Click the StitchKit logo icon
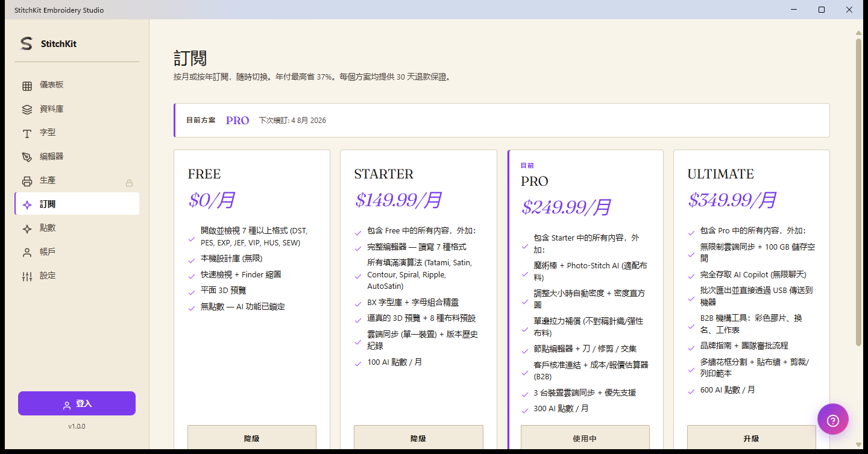Image resolution: width=868 pixels, height=454 pixels. pos(26,43)
